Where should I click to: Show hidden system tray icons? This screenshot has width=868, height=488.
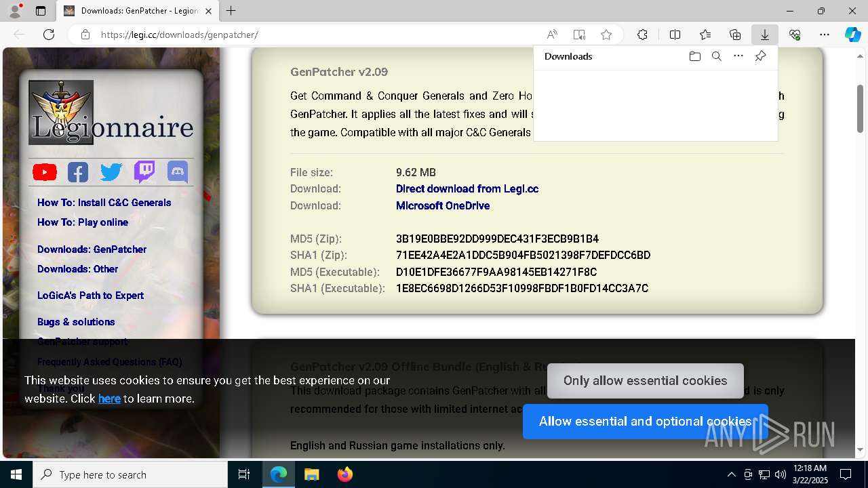pyautogui.click(x=731, y=474)
